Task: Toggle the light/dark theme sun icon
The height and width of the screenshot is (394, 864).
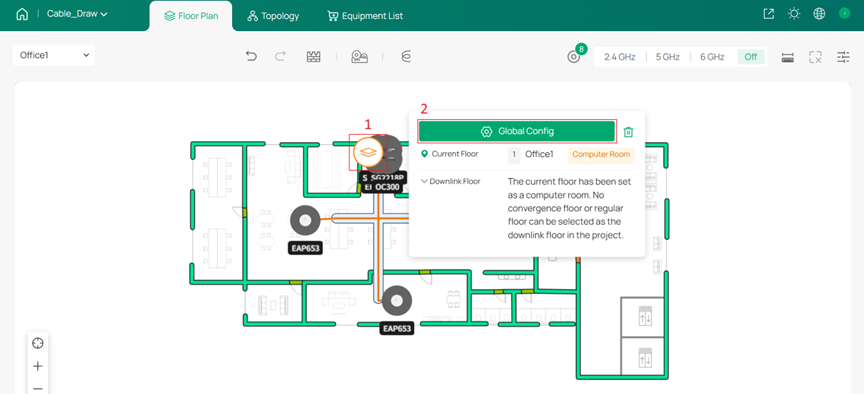Action: tap(794, 14)
